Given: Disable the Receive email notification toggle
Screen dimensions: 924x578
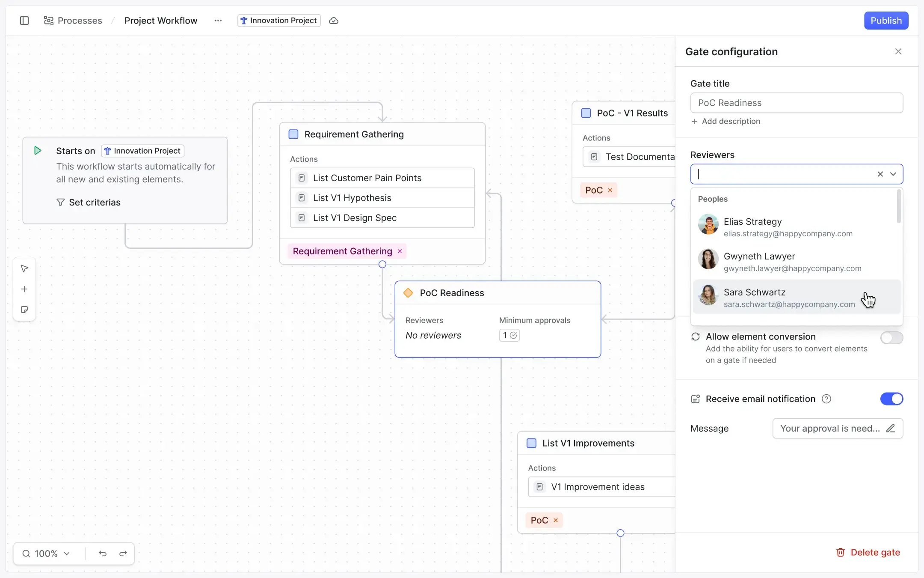Looking at the screenshot, I should point(892,399).
